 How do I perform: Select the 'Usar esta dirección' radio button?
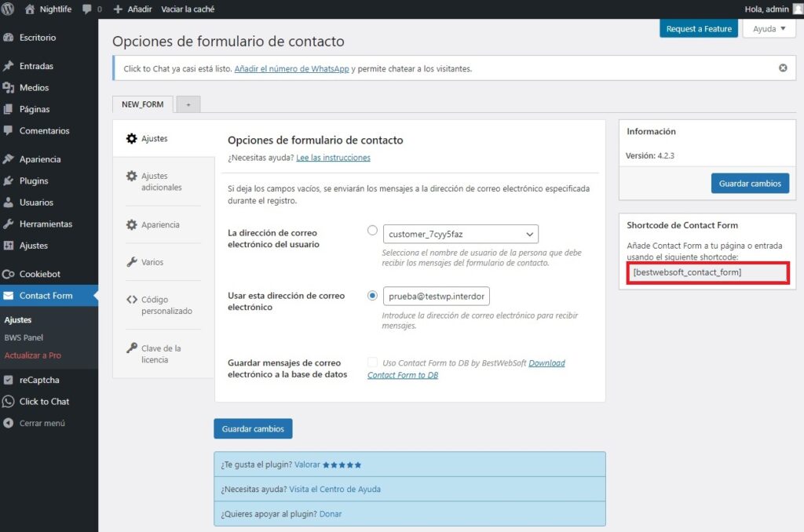tap(373, 296)
